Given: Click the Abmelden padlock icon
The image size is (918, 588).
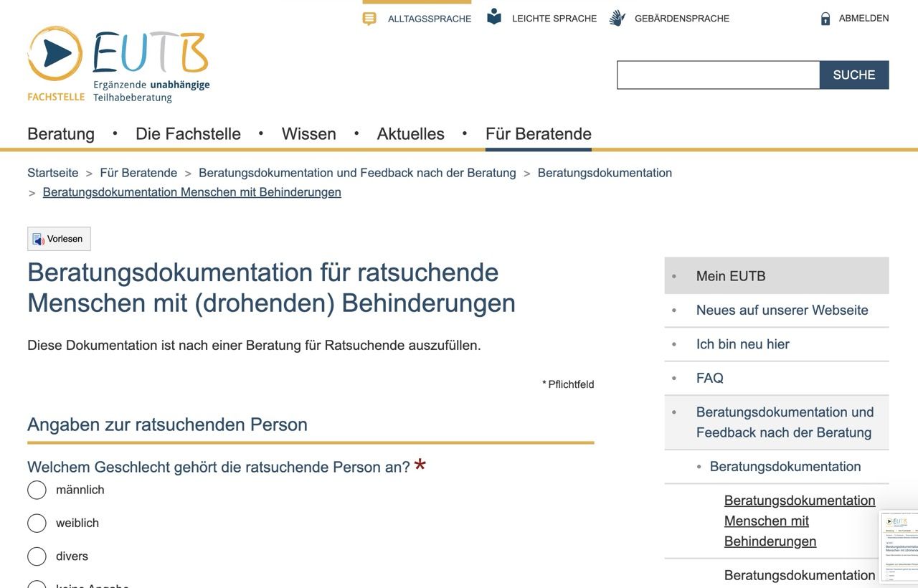Looking at the screenshot, I should (x=825, y=19).
